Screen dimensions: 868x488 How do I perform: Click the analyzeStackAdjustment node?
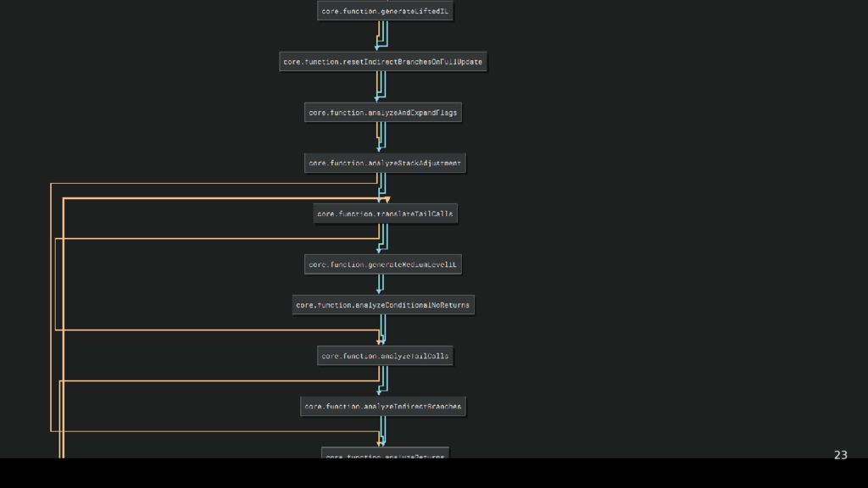(x=385, y=164)
